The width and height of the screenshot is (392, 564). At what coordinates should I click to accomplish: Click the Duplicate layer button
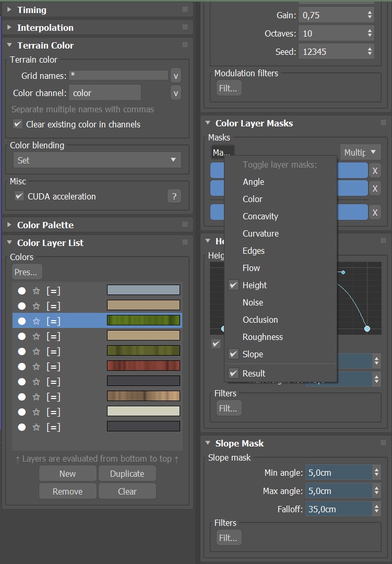(x=127, y=474)
